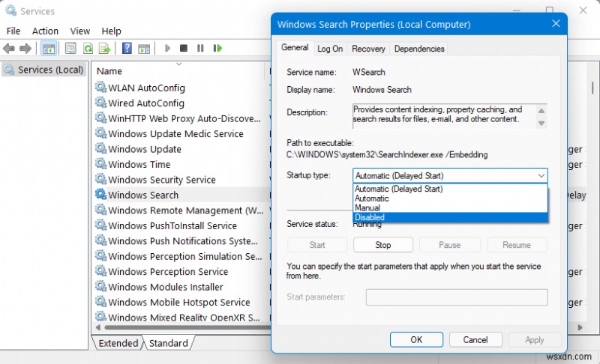Choose Automatic (Delayed Start) from the list
This screenshot has width=600, height=364.
(450, 189)
